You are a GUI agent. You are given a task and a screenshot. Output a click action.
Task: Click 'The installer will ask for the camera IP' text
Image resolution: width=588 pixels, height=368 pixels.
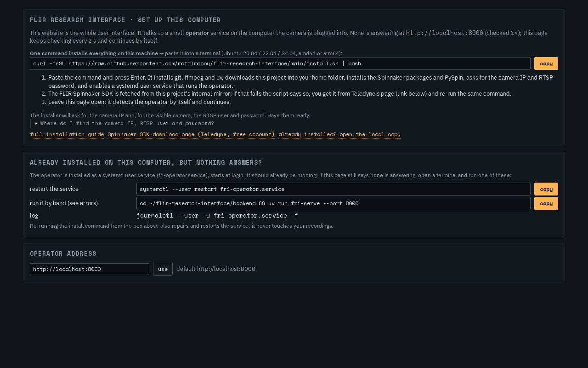tap(170, 115)
